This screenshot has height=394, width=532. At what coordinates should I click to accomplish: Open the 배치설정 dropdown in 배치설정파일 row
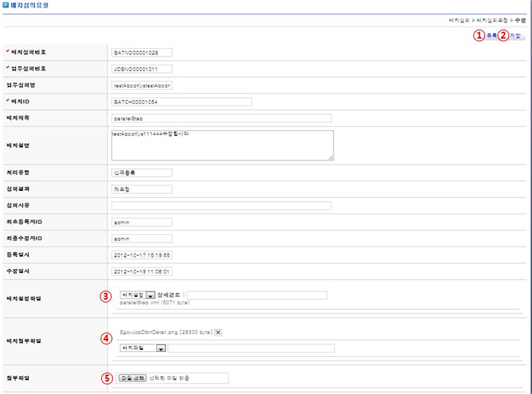[150, 295]
